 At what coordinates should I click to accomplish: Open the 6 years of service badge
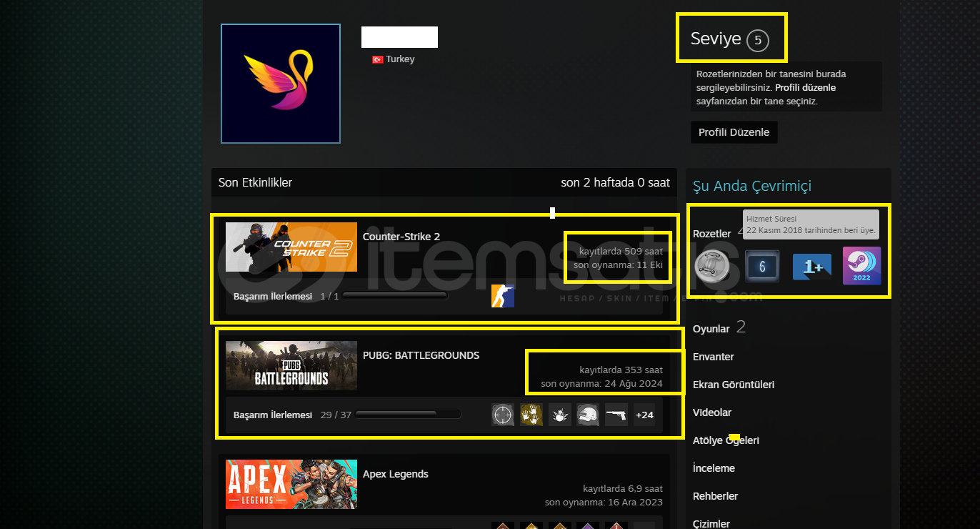[x=762, y=267]
